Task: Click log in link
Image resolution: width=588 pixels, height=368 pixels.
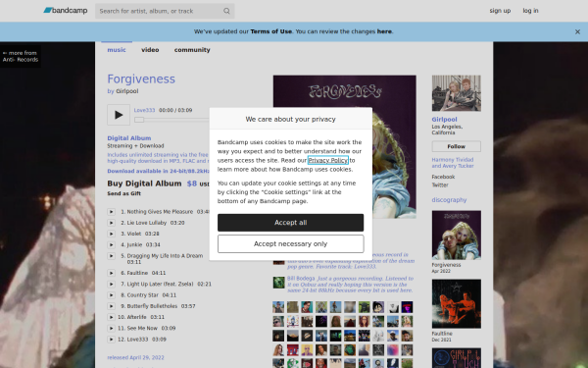Action: [530, 11]
